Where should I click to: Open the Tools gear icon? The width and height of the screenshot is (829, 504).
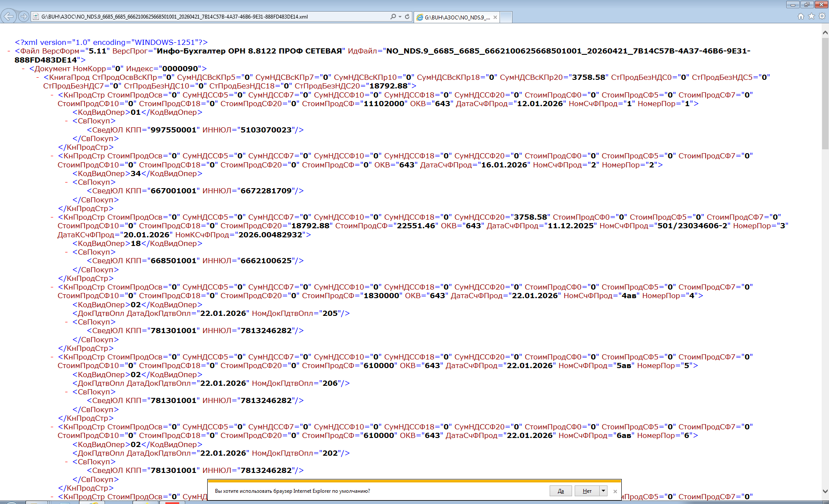[822, 16]
